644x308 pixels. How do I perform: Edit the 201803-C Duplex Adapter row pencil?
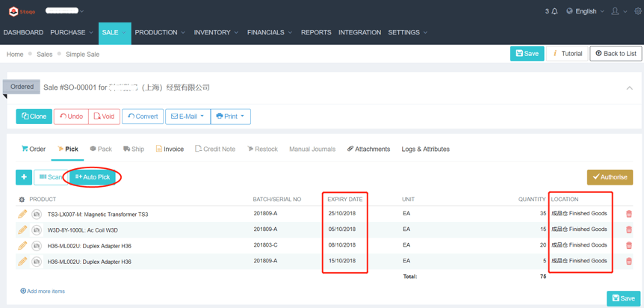tap(22, 245)
